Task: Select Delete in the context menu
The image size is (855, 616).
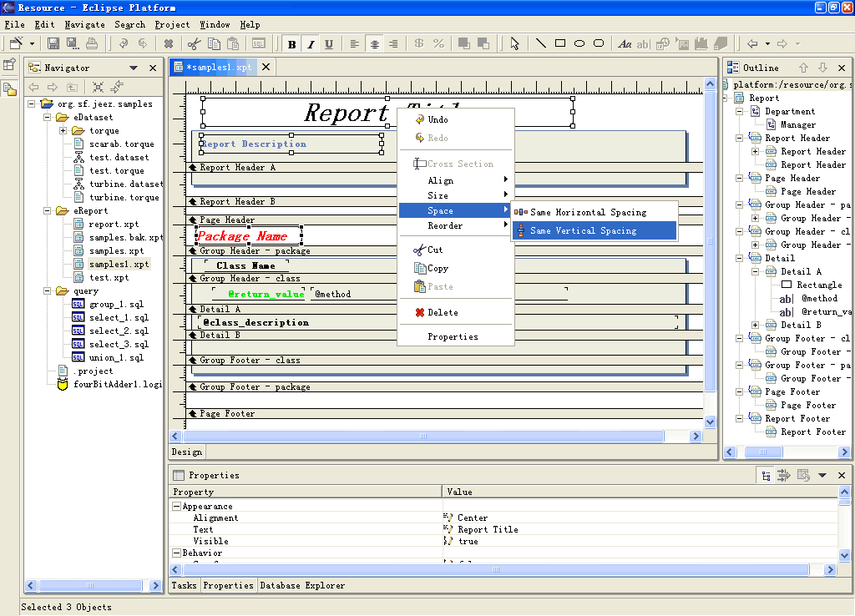Action: pyautogui.click(x=443, y=312)
